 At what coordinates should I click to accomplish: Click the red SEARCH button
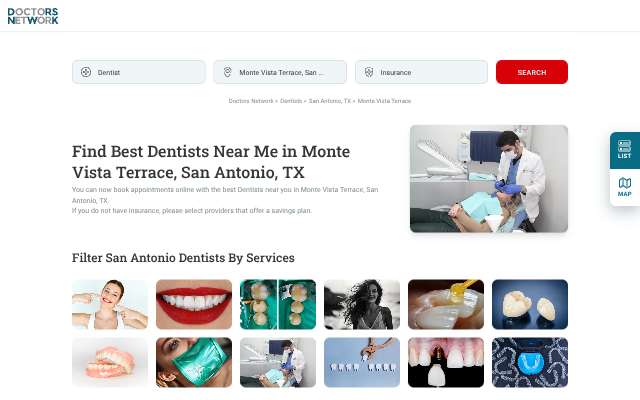point(532,72)
